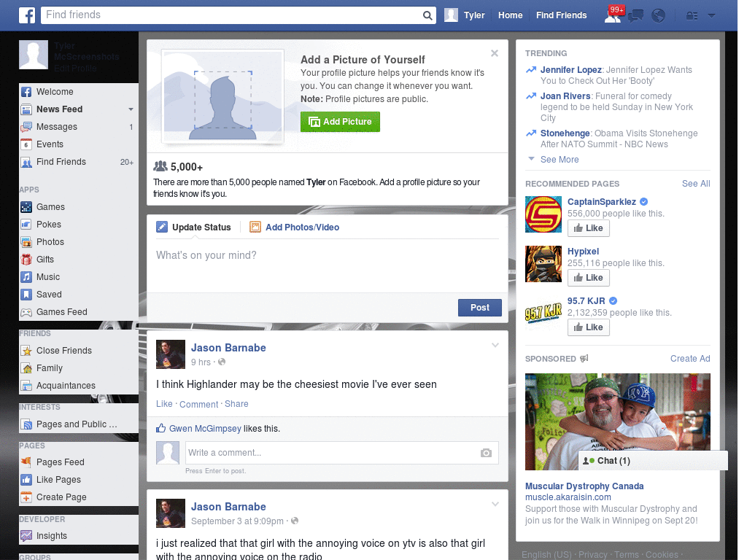This screenshot has width=747, height=560.
Task: Like the CaptainSparklez page
Action: 589,228
